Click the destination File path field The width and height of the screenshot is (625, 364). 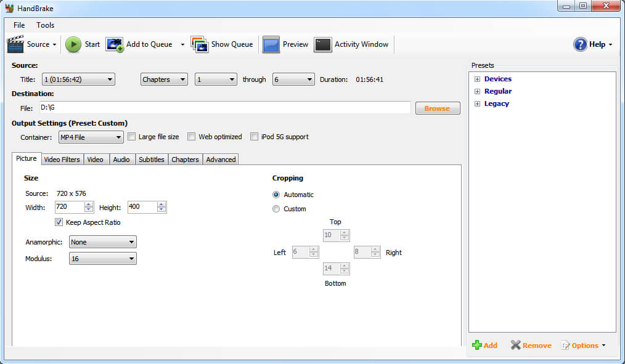[225, 108]
